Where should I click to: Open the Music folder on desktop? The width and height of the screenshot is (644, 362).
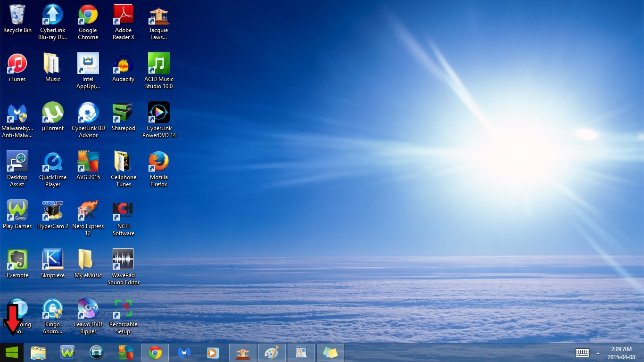(x=53, y=68)
